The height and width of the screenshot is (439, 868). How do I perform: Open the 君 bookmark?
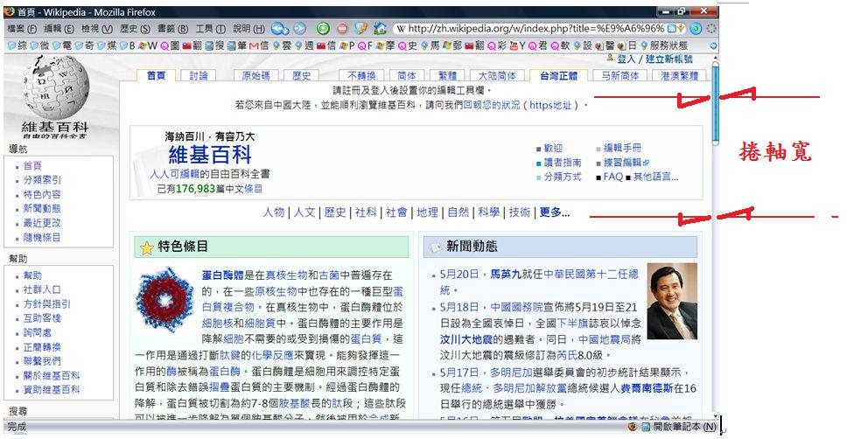pyautogui.click(x=537, y=45)
